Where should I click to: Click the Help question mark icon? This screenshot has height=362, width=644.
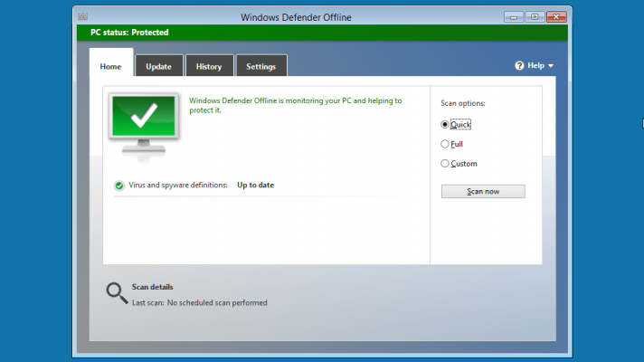pyautogui.click(x=519, y=66)
